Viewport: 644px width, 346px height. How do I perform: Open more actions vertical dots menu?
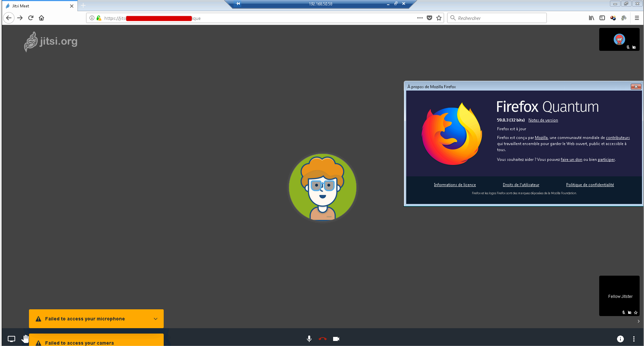634,339
